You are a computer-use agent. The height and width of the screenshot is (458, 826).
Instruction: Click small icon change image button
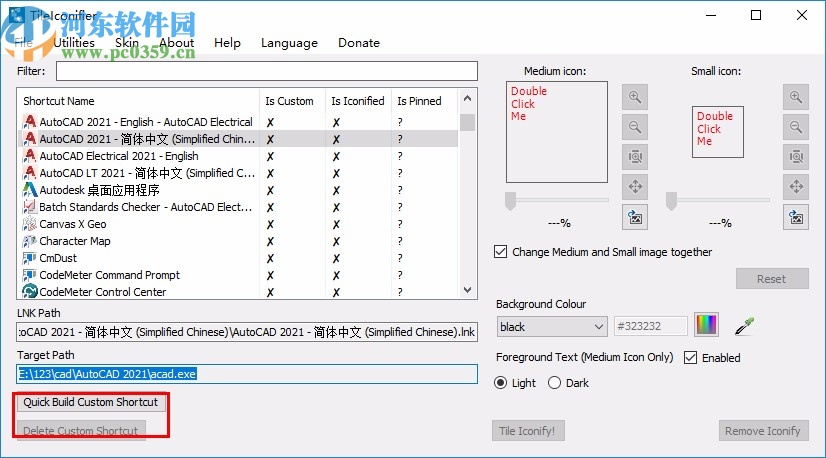point(795,217)
